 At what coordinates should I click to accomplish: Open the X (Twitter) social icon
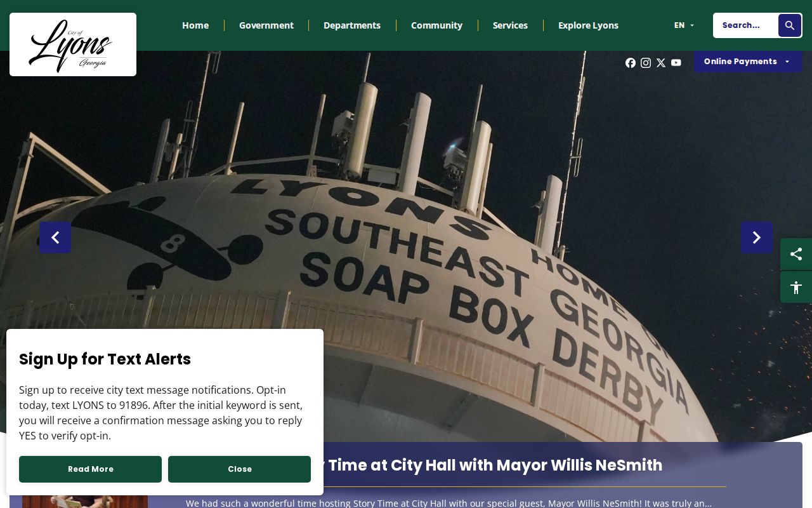pyautogui.click(x=661, y=62)
